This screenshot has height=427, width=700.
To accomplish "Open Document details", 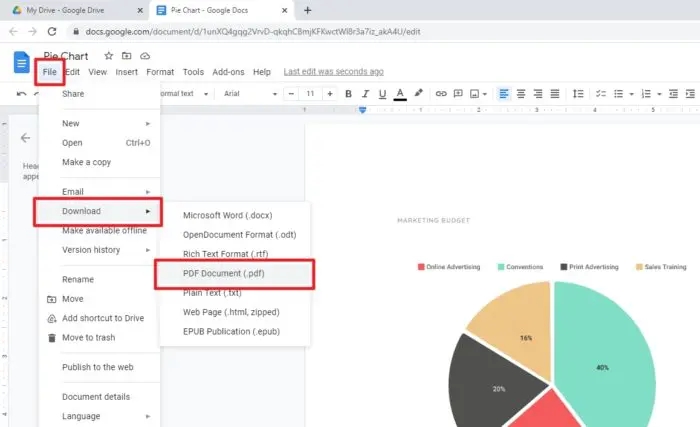I will [99, 397].
